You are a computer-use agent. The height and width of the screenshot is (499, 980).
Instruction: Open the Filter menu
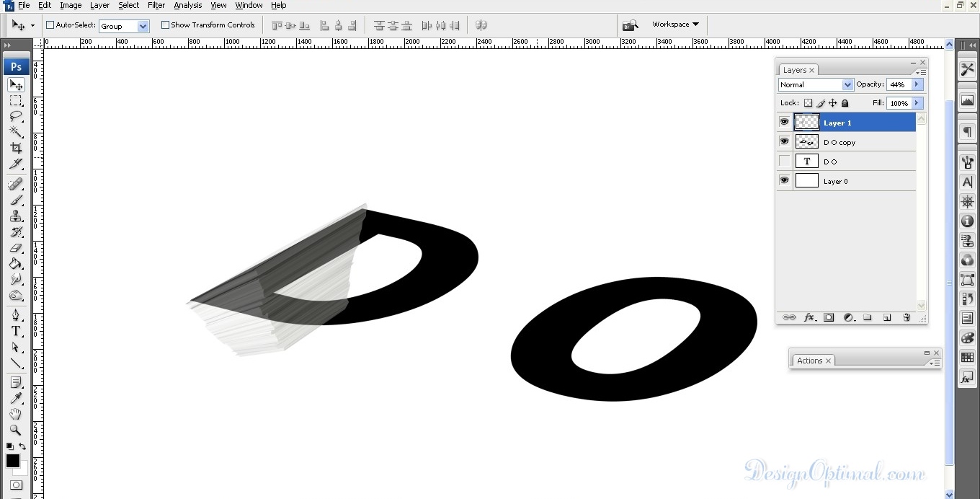click(x=156, y=5)
